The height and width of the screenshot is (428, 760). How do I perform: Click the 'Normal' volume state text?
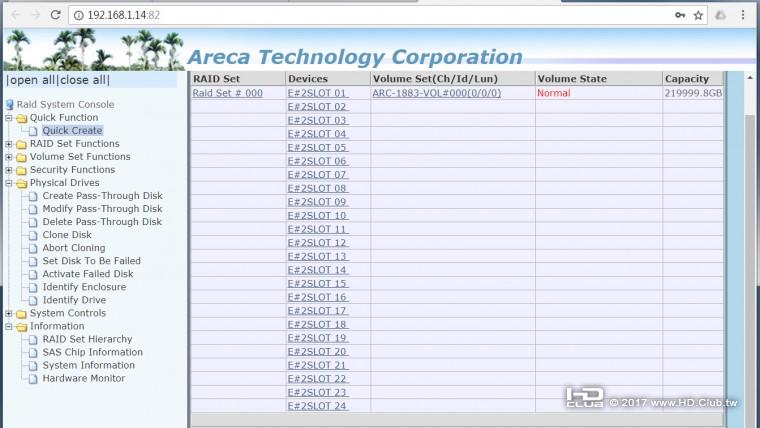pyautogui.click(x=554, y=93)
